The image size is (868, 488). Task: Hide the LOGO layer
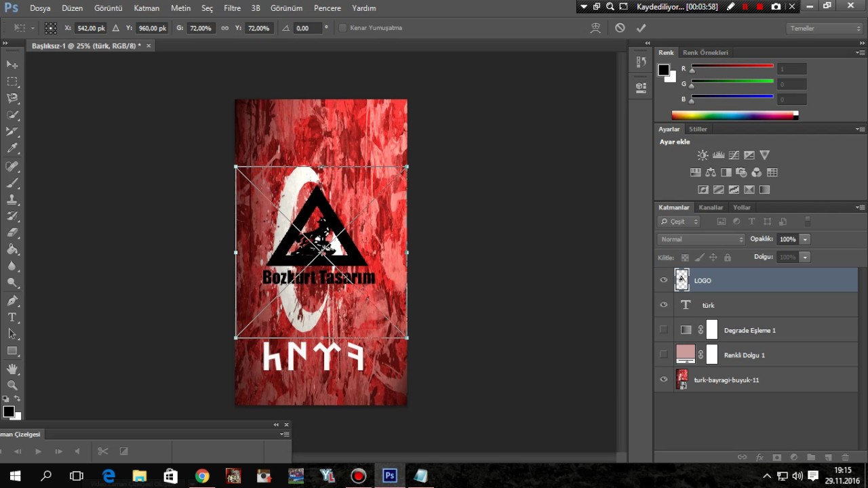click(664, 280)
